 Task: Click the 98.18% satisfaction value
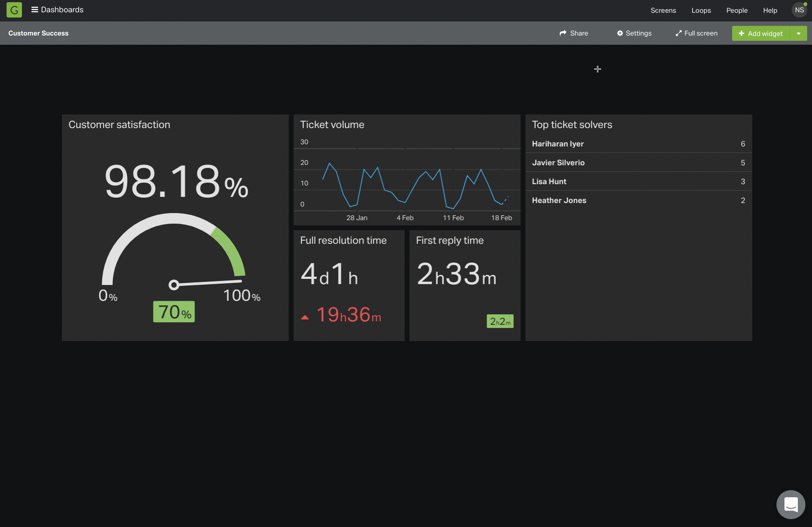(176, 181)
